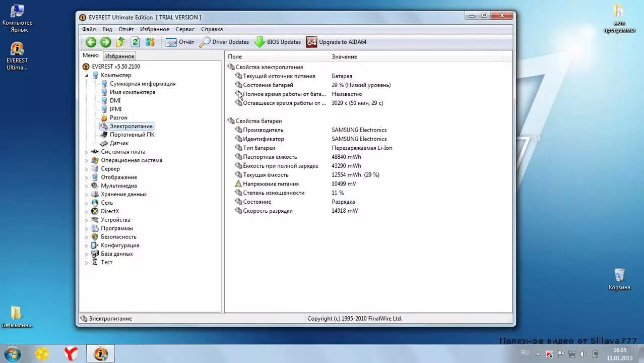Select IPMI tree item

point(115,109)
